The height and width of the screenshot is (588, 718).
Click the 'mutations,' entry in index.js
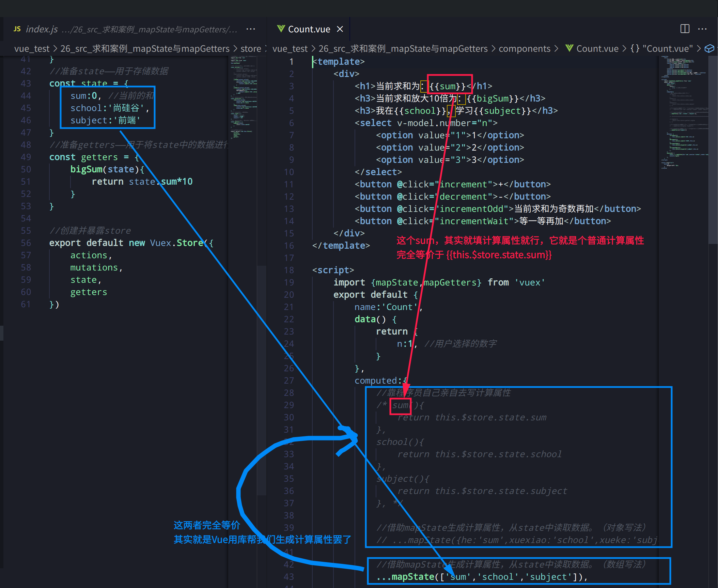[x=96, y=267]
